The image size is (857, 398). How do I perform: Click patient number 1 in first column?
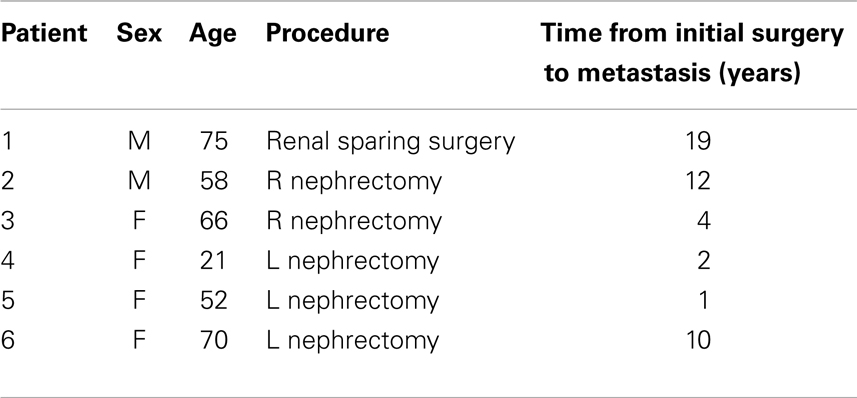(x=7, y=142)
